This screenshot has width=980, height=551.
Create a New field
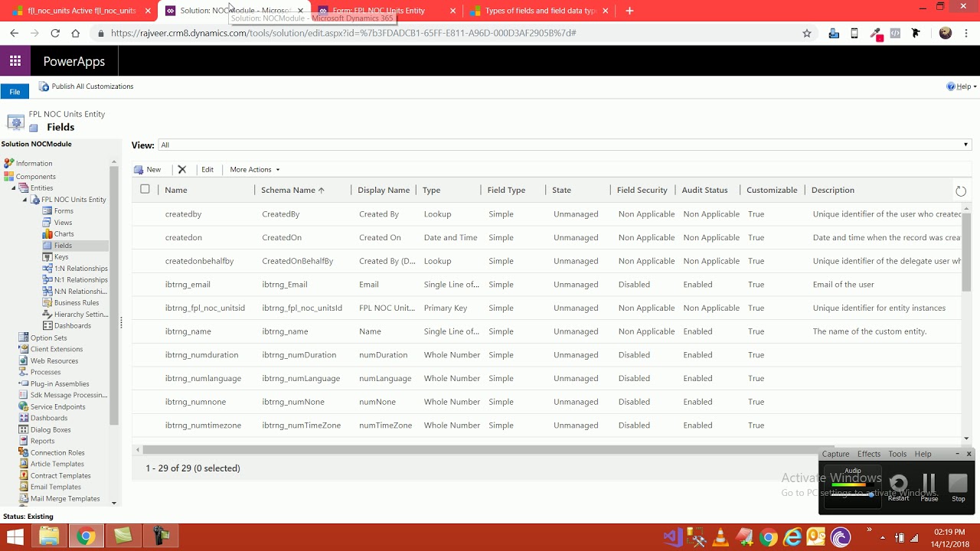pyautogui.click(x=148, y=169)
